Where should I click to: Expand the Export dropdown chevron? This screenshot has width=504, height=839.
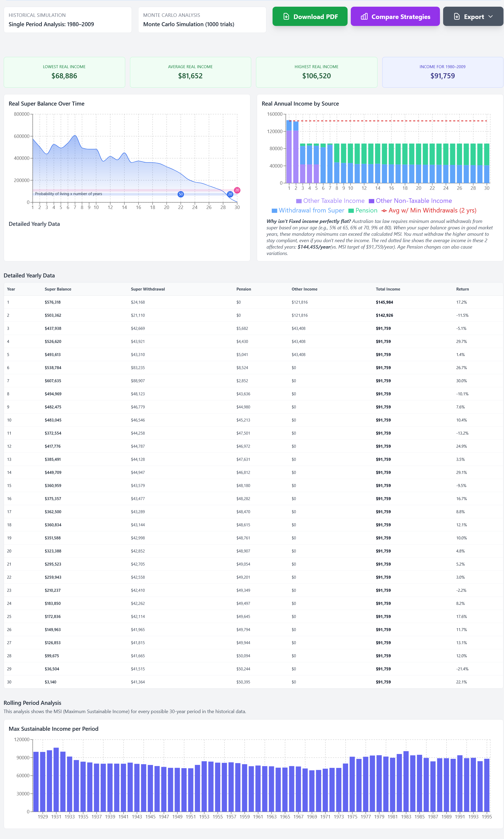pos(490,16)
